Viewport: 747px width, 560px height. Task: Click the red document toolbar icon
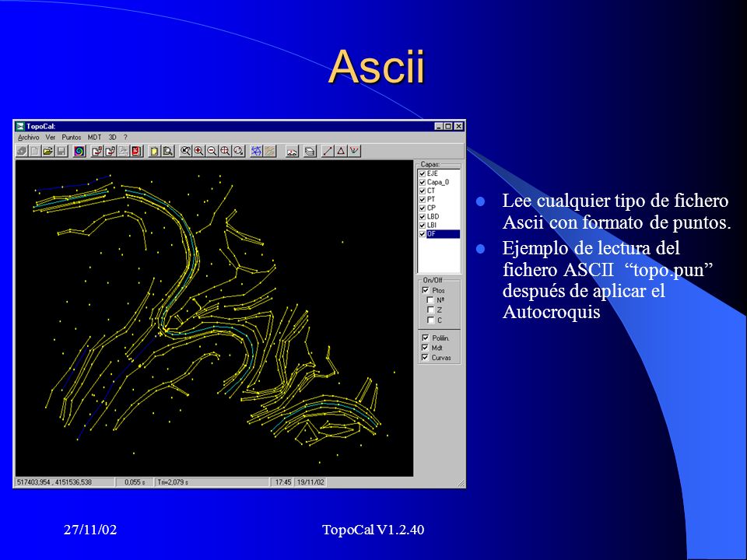[137, 151]
